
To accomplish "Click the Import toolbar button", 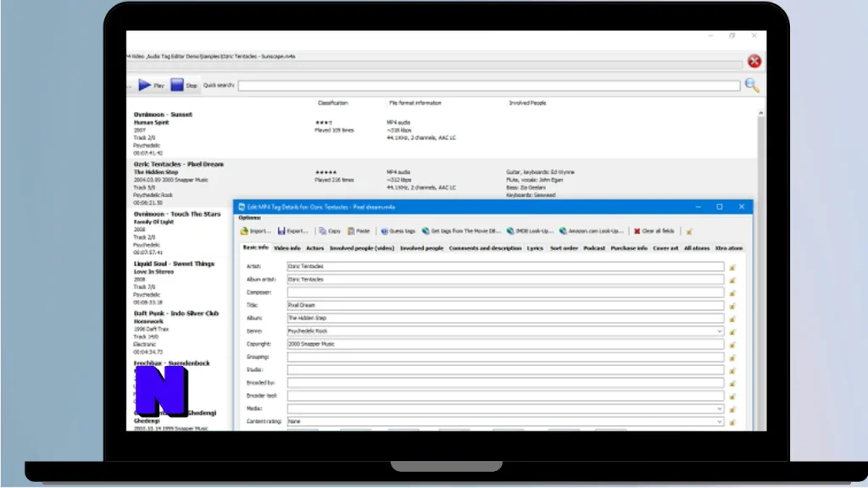I will click(255, 231).
